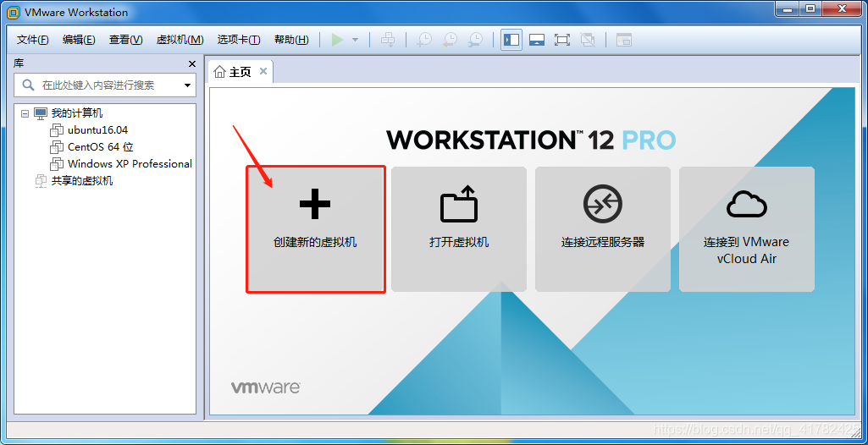868x445 pixels.
Task: Open the 选项卡(T) menu
Action: (x=239, y=40)
